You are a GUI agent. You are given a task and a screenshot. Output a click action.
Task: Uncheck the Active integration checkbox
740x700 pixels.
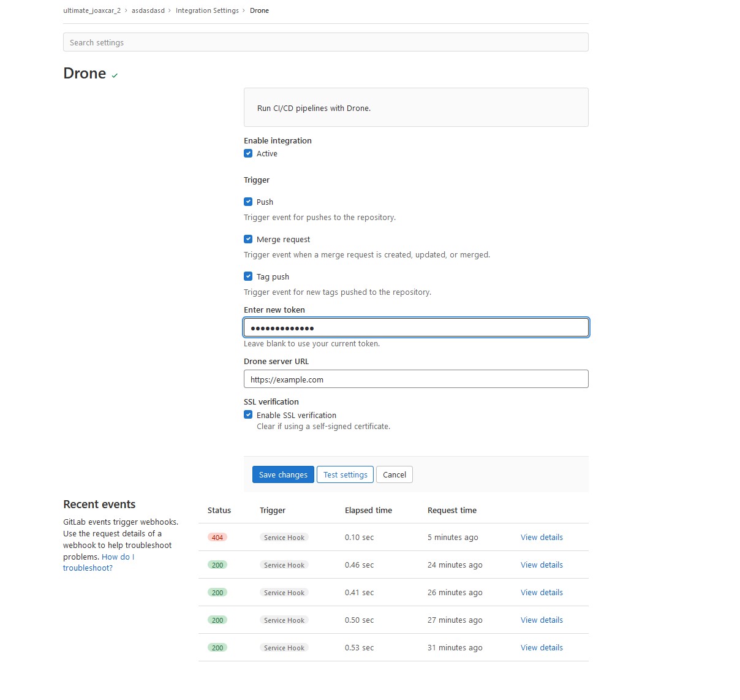[x=248, y=154]
